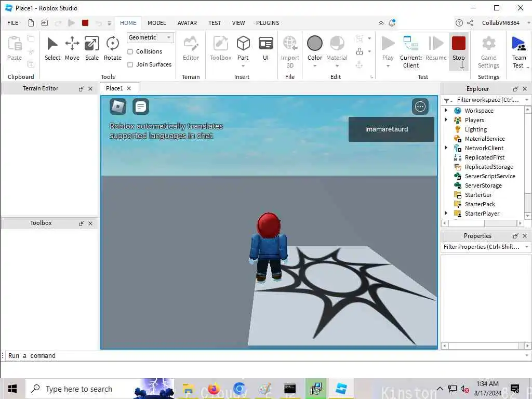Close the Place1 document tab
The image size is (532, 399).
[x=129, y=88]
